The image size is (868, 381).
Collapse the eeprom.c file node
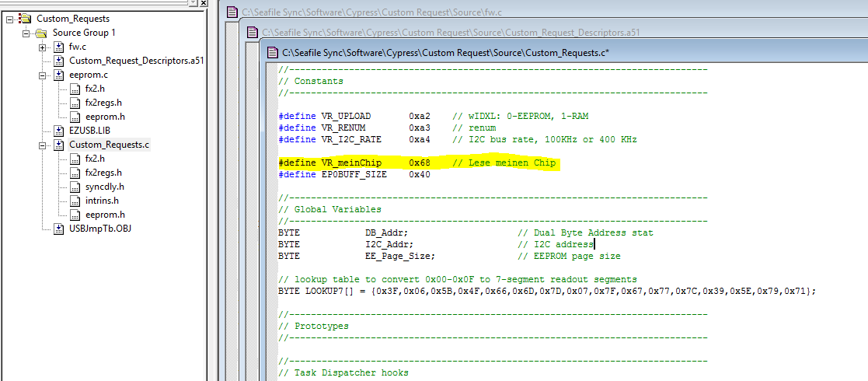coord(42,75)
